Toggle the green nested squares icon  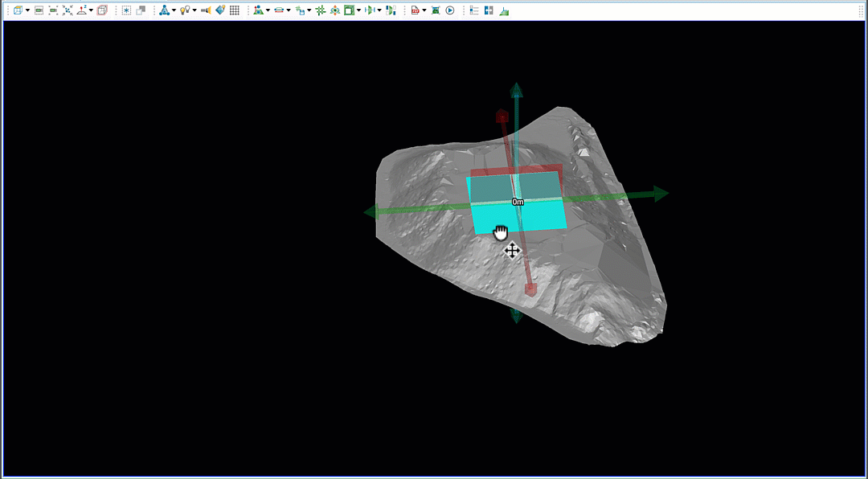click(x=349, y=10)
